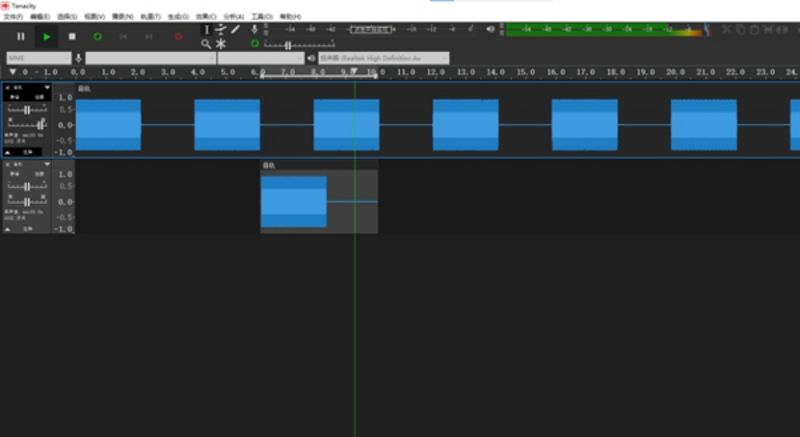
Task: Pick the pencil Draw tool
Action: (x=235, y=30)
